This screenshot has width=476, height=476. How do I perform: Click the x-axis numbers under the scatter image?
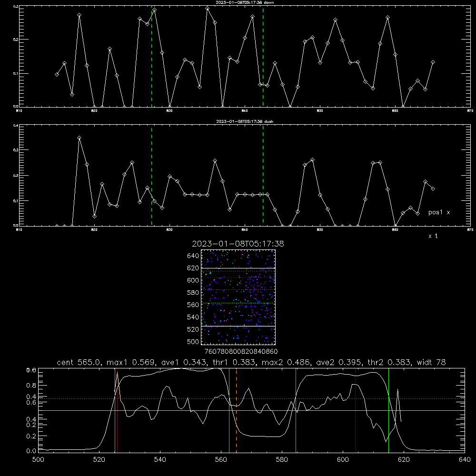point(241,351)
